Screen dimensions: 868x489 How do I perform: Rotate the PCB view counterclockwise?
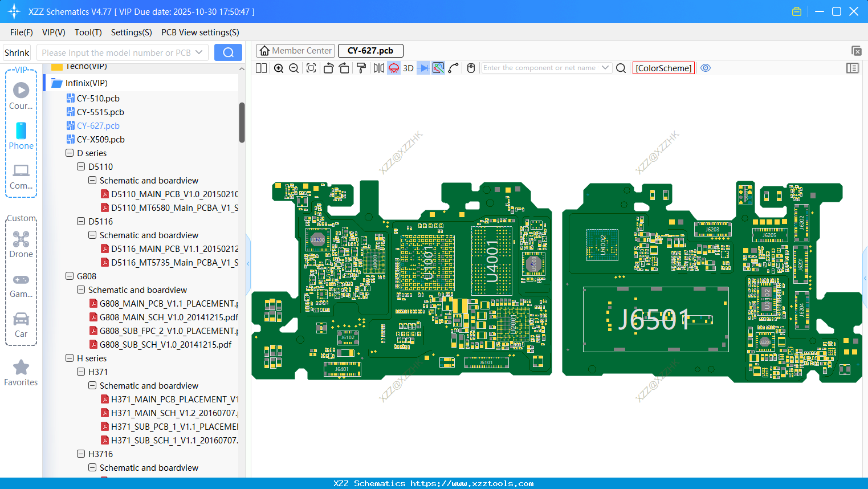(328, 68)
